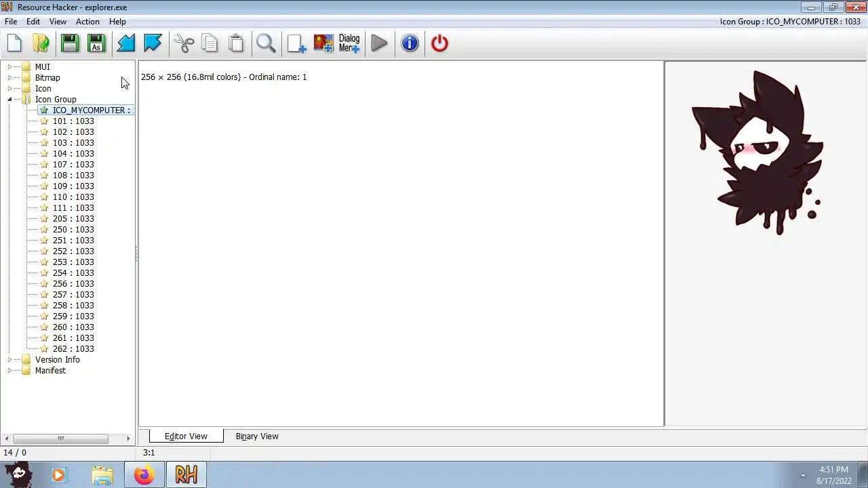Open the Help menu
Image resolution: width=868 pixels, height=488 pixels.
[117, 21]
